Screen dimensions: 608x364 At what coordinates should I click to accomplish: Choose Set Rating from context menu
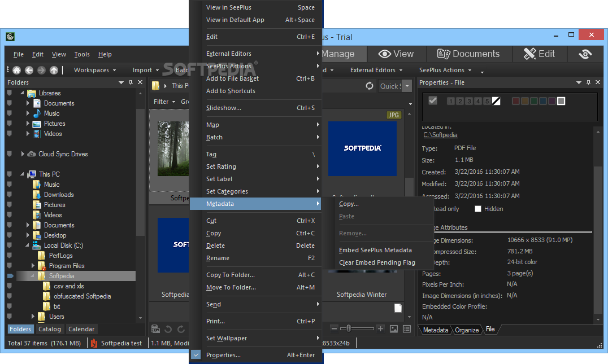click(256, 166)
